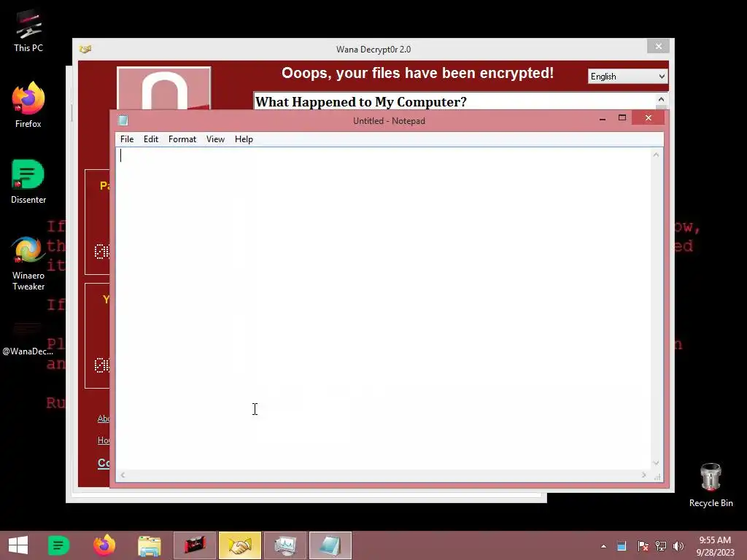The image size is (747, 560).
Task: Open the Firefox desktop shortcut
Action: click(28, 104)
